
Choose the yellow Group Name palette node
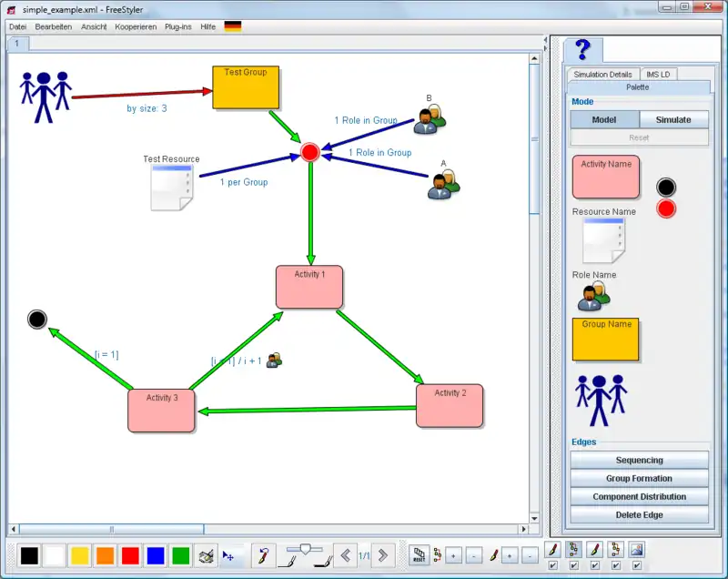coord(605,340)
